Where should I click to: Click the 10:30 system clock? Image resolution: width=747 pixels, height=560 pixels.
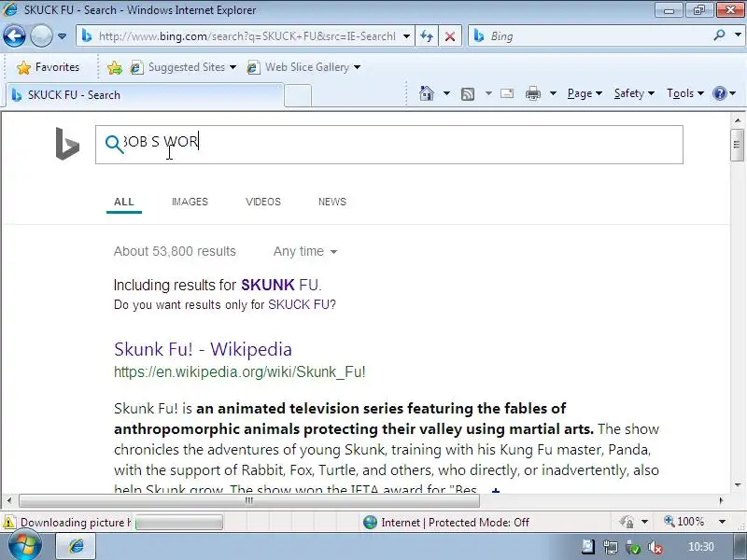tap(701, 547)
